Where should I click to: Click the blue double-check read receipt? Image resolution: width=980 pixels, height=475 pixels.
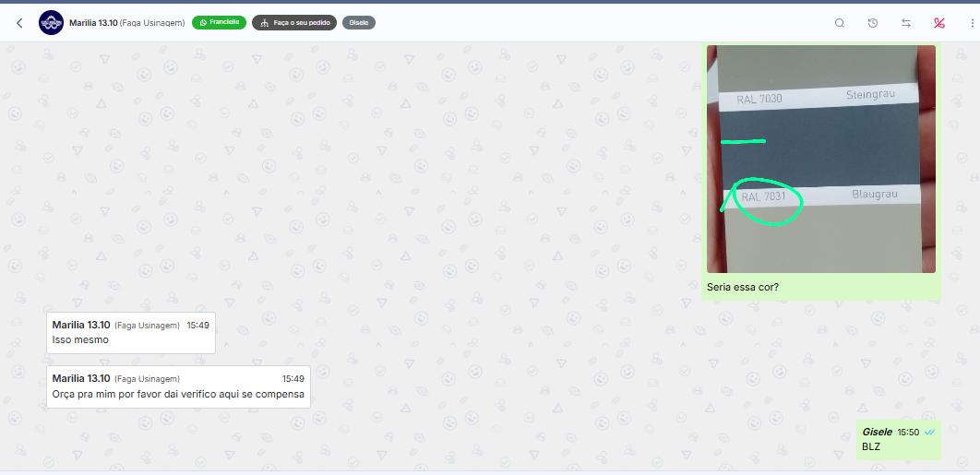[930, 432]
